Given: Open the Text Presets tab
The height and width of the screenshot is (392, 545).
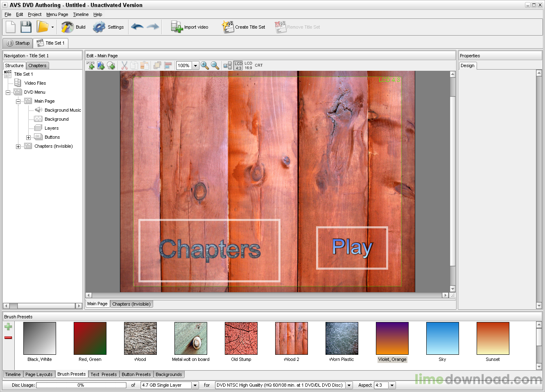Looking at the screenshot, I should pos(104,374).
